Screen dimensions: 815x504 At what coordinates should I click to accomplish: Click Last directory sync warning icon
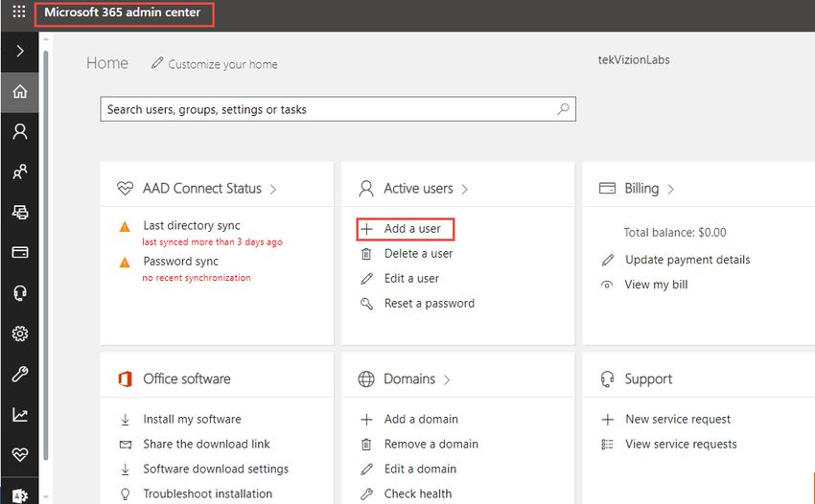(x=125, y=227)
